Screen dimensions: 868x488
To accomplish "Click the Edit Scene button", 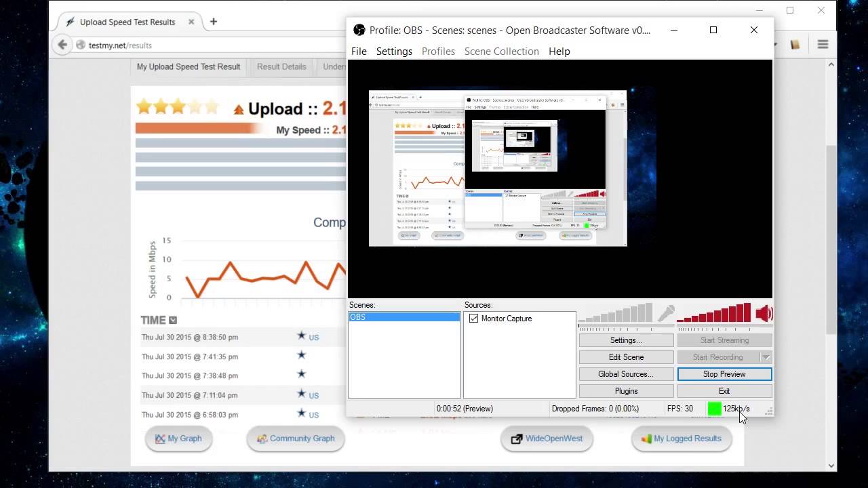I will pyautogui.click(x=626, y=357).
